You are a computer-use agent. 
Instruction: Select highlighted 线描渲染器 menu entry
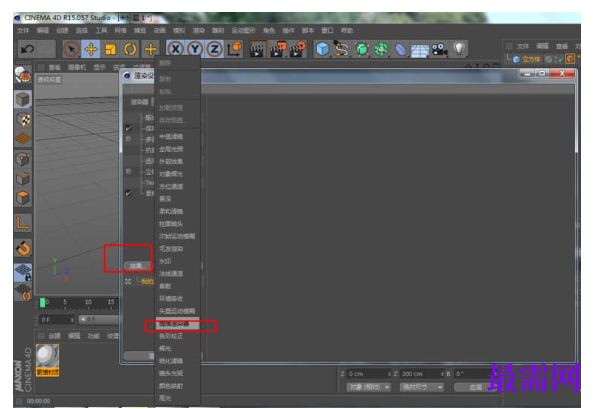point(177,324)
